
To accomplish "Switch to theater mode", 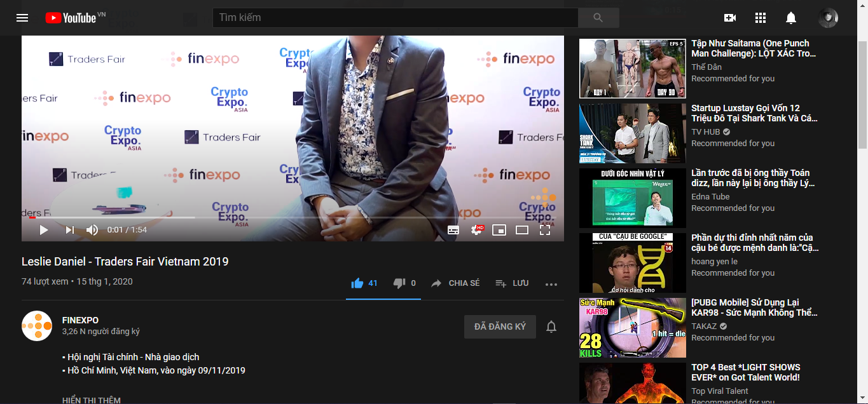I will pyautogui.click(x=522, y=230).
